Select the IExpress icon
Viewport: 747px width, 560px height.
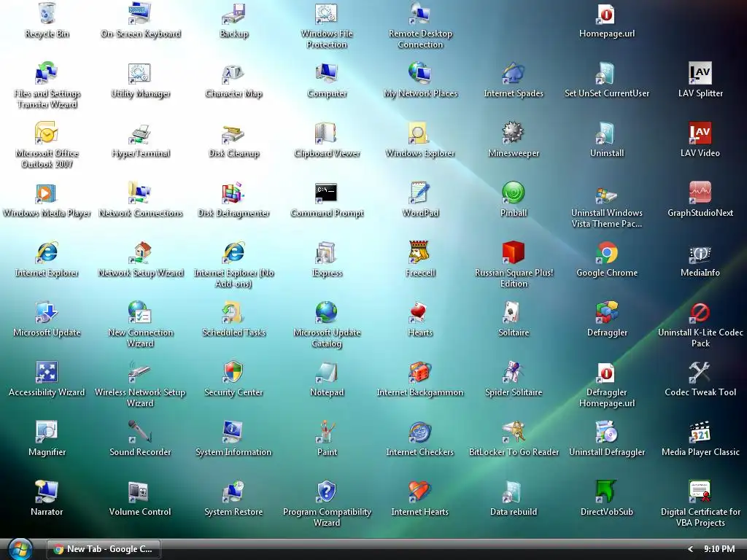327,252
